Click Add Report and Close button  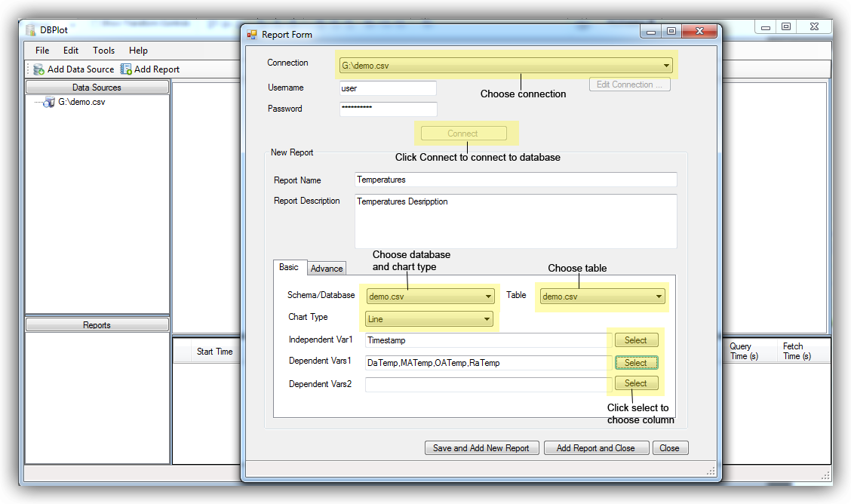pos(595,448)
